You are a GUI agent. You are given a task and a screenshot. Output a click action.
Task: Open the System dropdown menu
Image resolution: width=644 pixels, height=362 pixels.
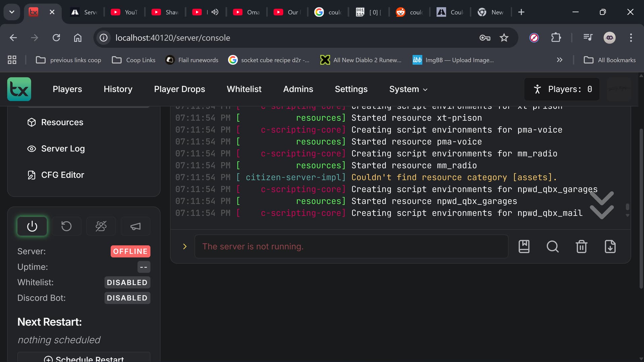(408, 89)
